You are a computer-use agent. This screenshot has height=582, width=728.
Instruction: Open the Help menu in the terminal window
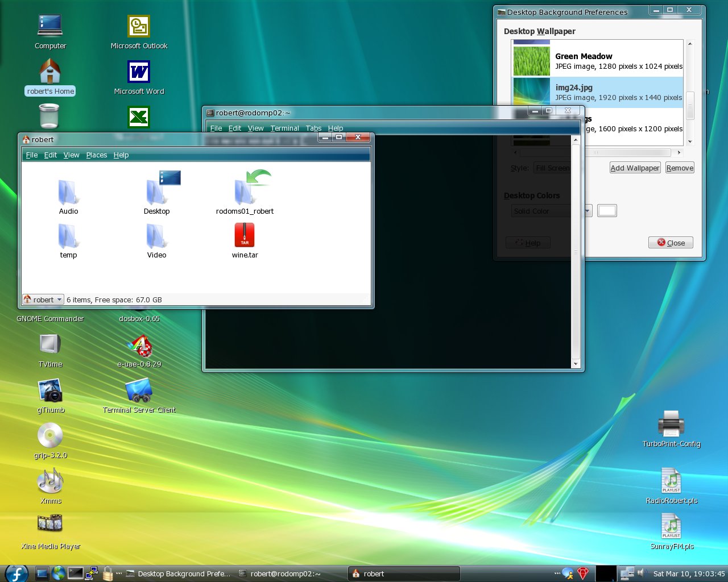coord(336,128)
